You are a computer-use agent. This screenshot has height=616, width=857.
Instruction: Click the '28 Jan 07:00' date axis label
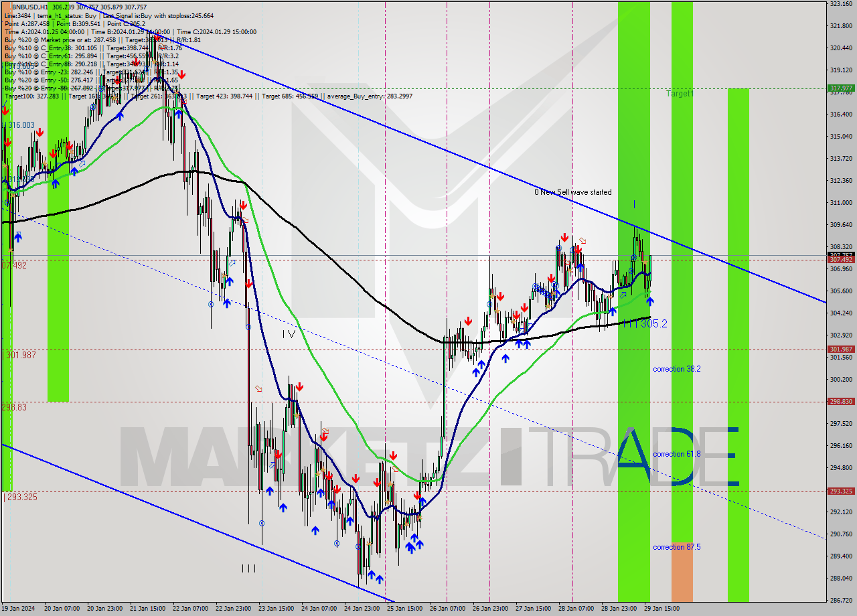pos(576,609)
